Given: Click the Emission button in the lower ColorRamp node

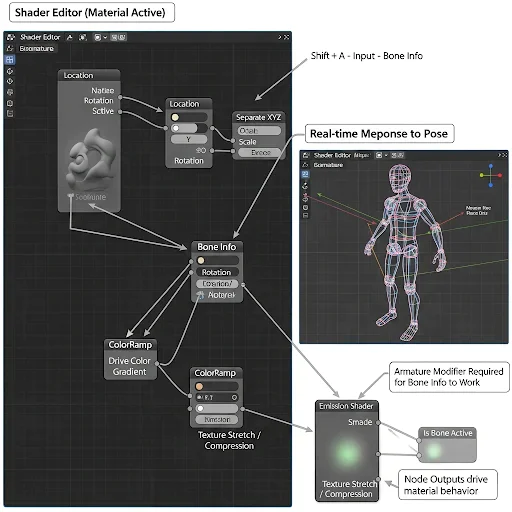Looking at the screenshot, I should pos(217,419).
